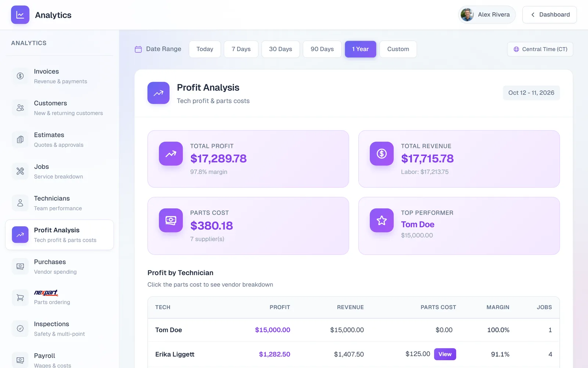The width and height of the screenshot is (588, 368).
Task: View Erika Liggett's parts cost vendor breakdown
Action: 445,354
